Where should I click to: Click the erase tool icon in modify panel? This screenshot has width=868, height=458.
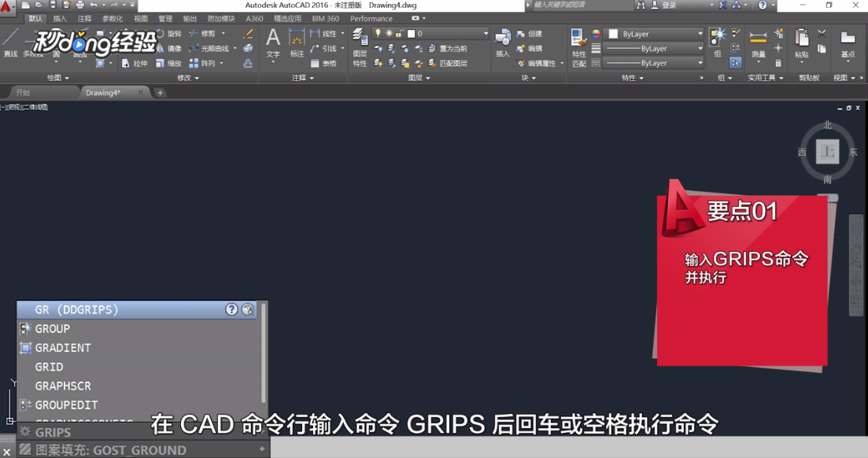pos(248,34)
